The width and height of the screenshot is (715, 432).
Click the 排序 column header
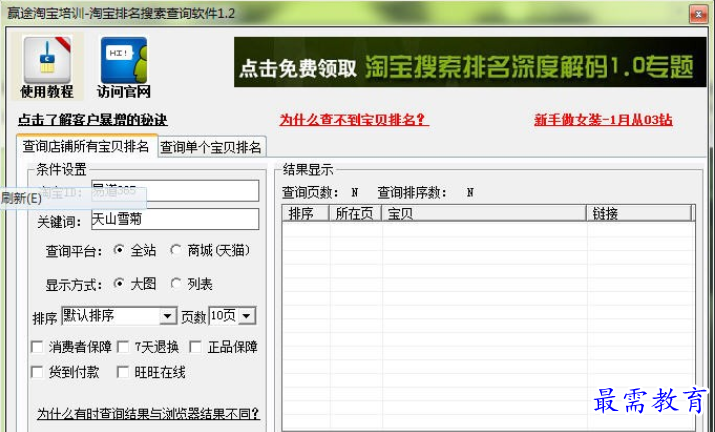pos(306,213)
